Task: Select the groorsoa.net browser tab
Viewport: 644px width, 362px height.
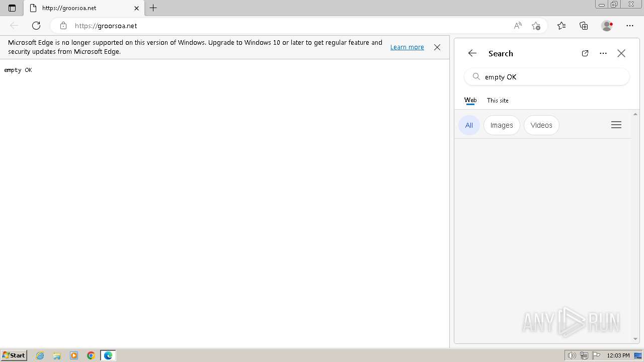Action: click(85, 8)
